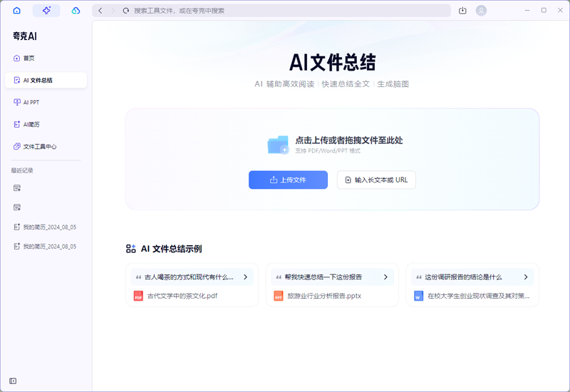Click the PPT icon of 旅游业行业分析报告

pos(279,296)
